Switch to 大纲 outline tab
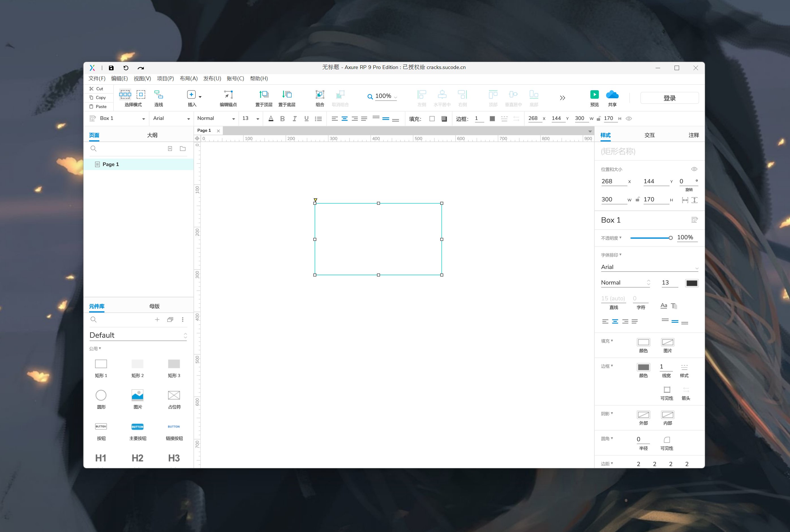 tap(152, 135)
